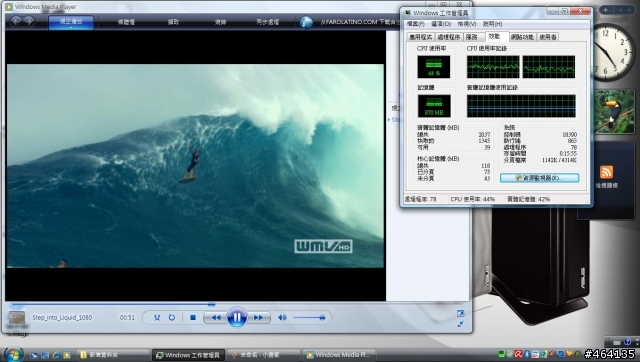The image size is (640, 362).
Task: Select the Windows Media Player taskbar button
Action: (339, 355)
